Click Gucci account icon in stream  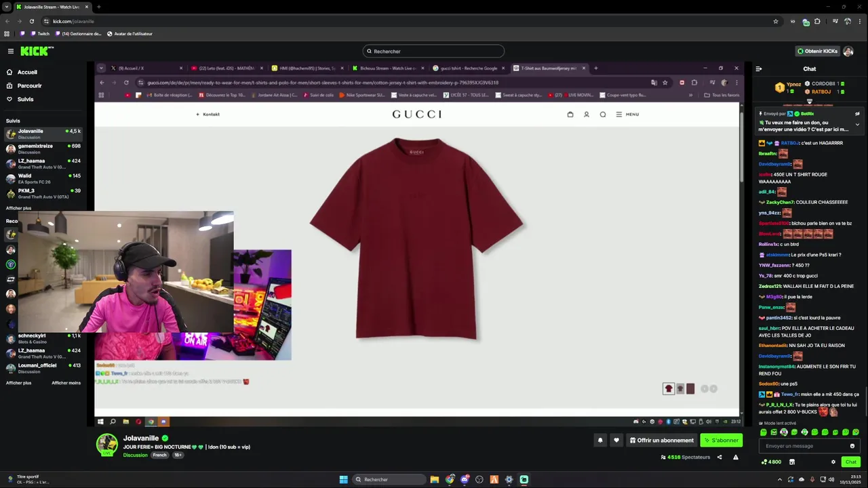(587, 115)
